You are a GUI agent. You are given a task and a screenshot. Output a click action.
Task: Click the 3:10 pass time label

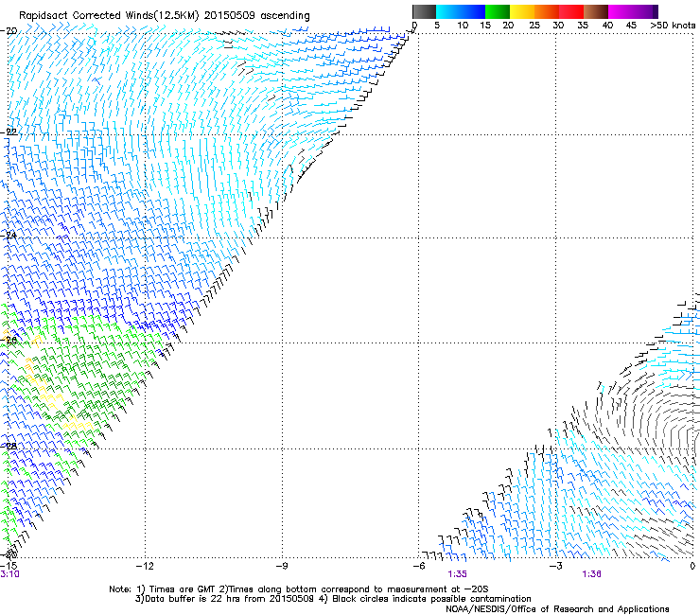[9, 574]
